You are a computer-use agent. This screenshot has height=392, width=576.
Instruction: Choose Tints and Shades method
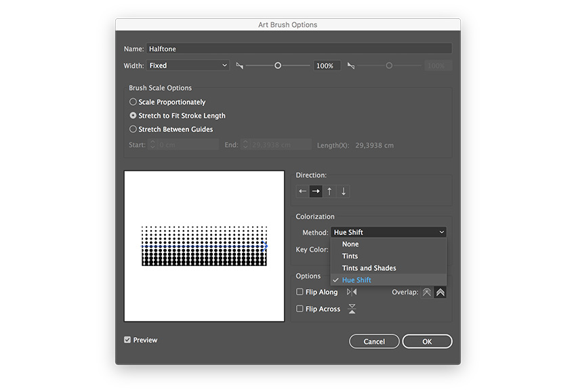(x=389, y=268)
